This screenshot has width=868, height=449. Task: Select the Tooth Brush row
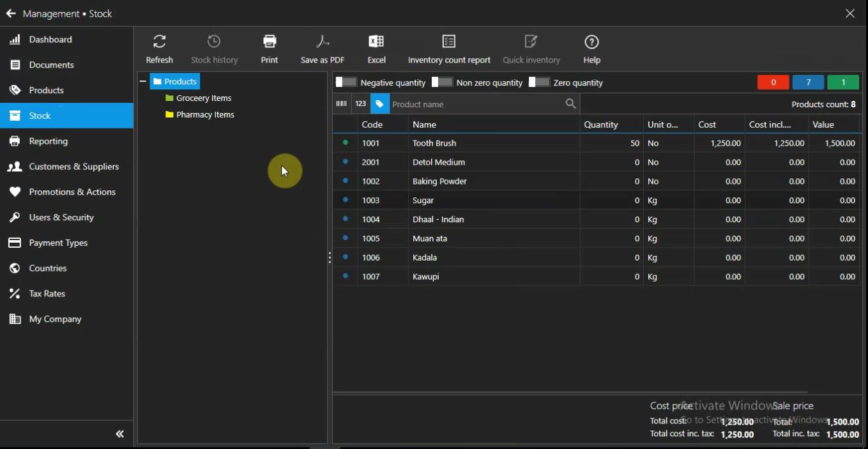pyautogui.click(x=597, y=143)
